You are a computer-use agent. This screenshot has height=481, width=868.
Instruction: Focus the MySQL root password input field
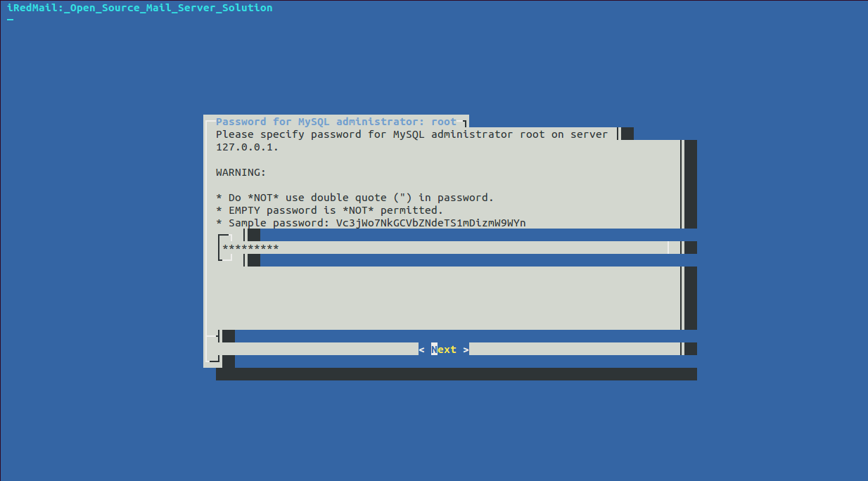(x=445, y=248)
